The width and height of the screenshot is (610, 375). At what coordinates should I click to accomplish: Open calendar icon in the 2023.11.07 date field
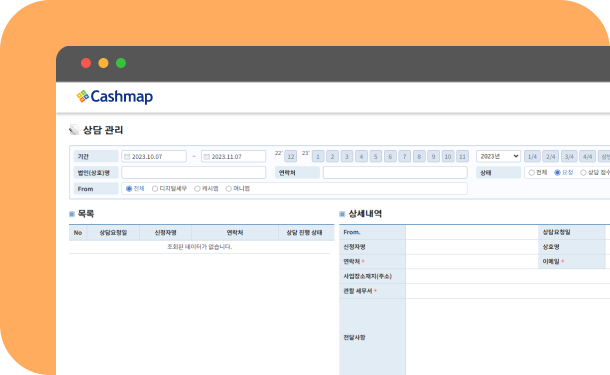click(207, 156)
